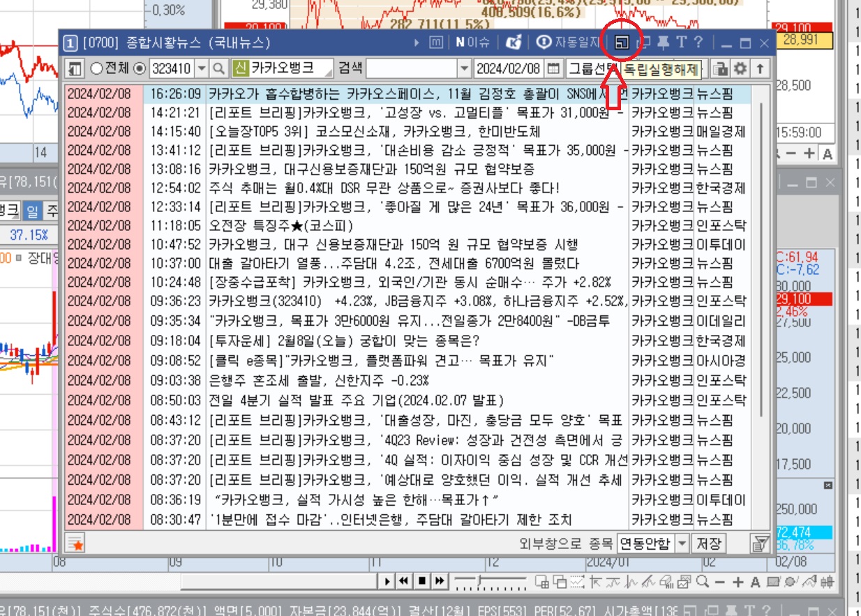The width and height of the screenshot is (861, 616).
Task: Click the filter icon at news bottom-right
Action: click(759, 543)
